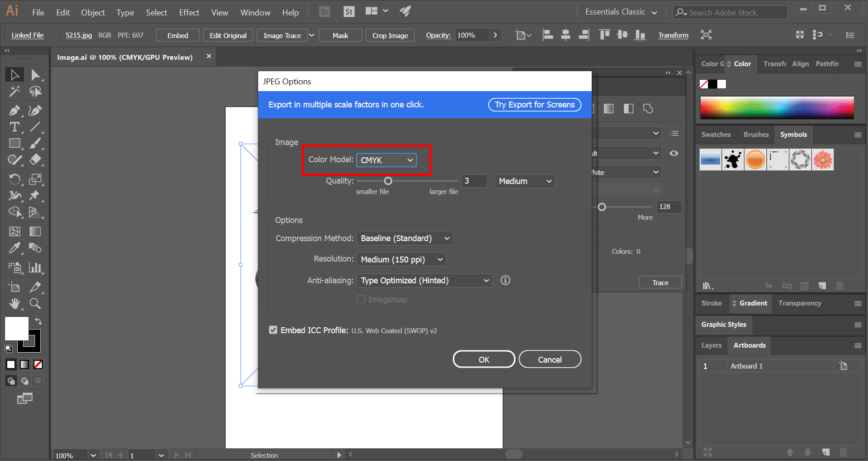
Task: Toggle the preview eye icon in the panel
Action: [673, 153]
